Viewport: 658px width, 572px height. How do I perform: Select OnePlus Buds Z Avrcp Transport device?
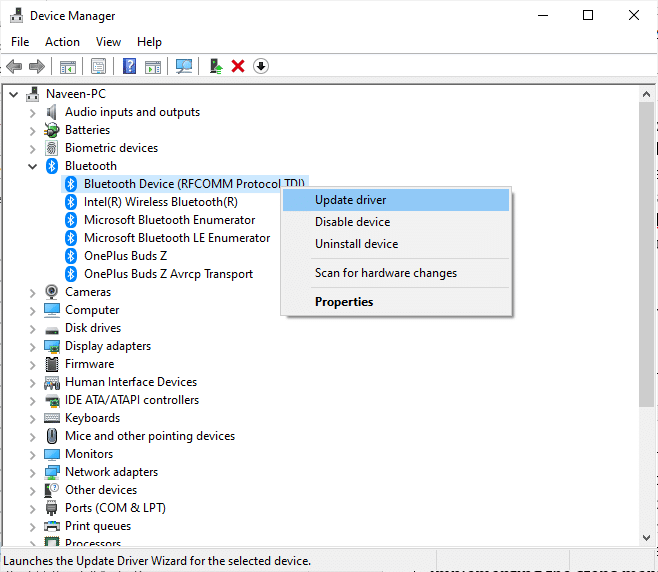[x=168, y=274]
